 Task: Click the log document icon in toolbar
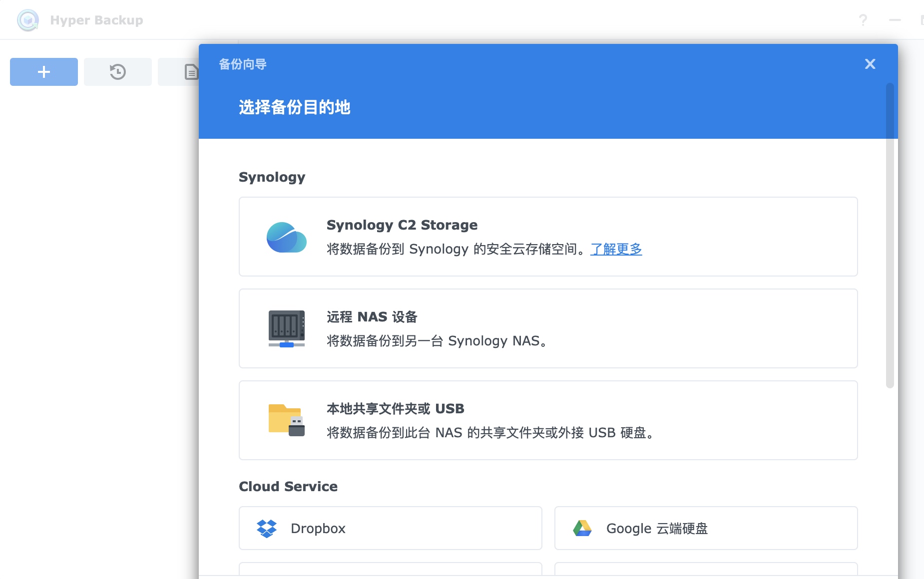coord(191,72)
